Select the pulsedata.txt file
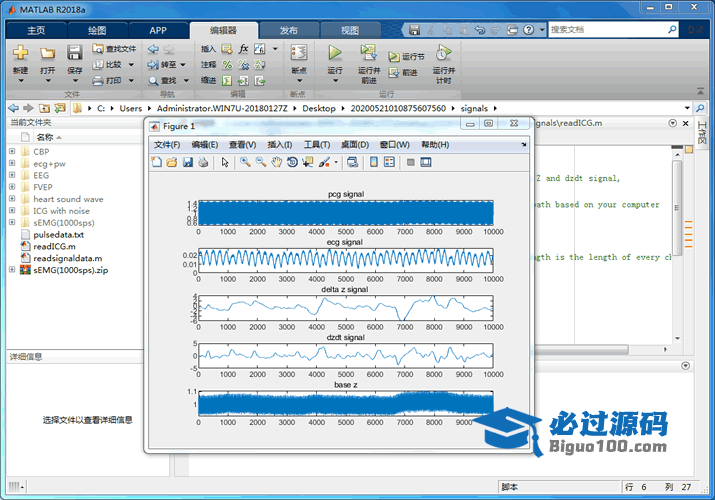 [x=58, y=235]
